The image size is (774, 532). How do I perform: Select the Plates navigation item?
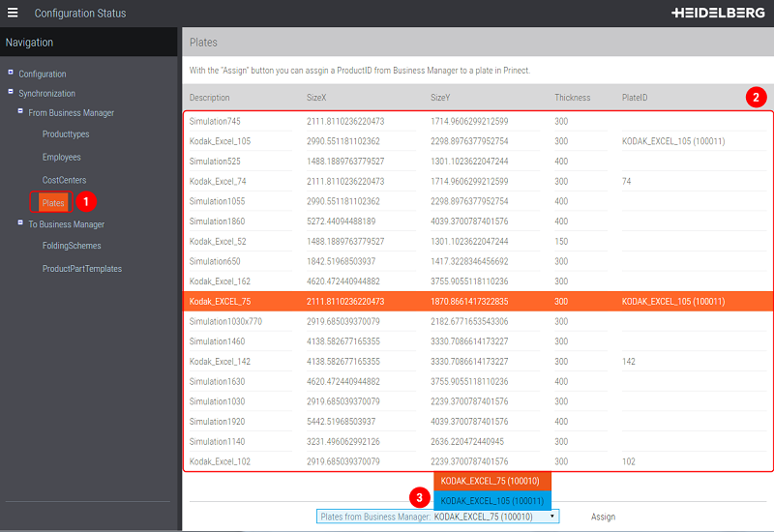tap(53, 202)
